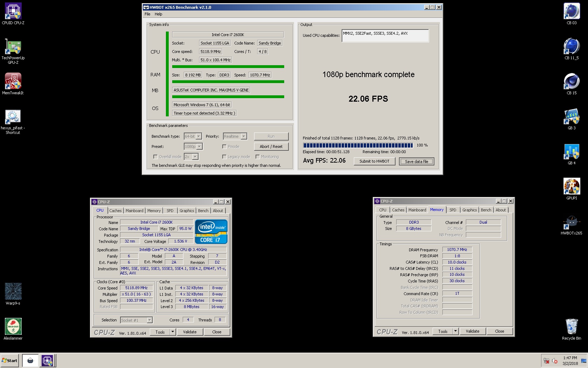Click the Windows Start button
This screenshot has width=588, height=368.
pos(10,360)
